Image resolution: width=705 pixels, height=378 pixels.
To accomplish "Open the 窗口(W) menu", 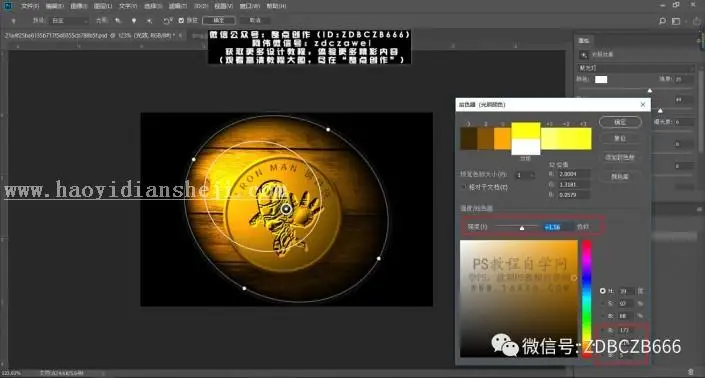I will point(250,6).
